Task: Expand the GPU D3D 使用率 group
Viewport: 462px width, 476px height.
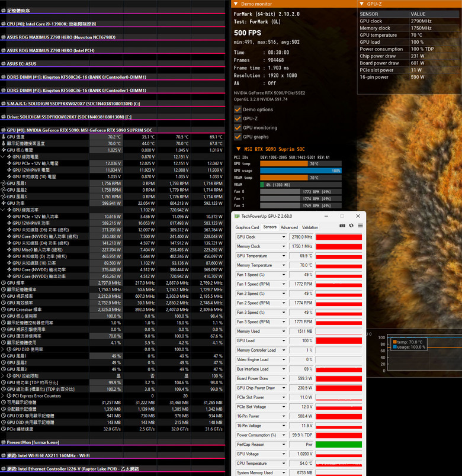Action: click(x=3, y=349)
